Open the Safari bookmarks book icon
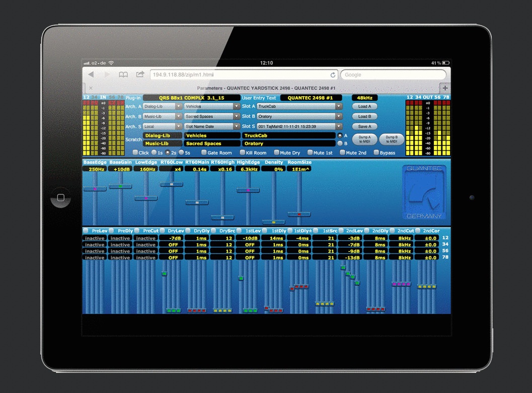This screenshot has height=393, width=532. pos(123,74)
